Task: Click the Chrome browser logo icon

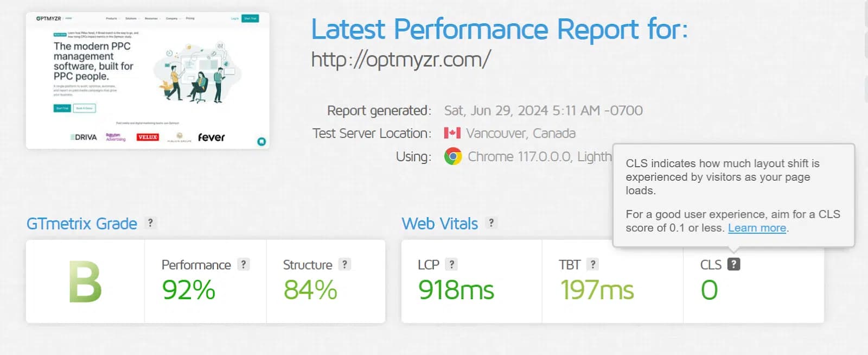Action: pos(453,156)
